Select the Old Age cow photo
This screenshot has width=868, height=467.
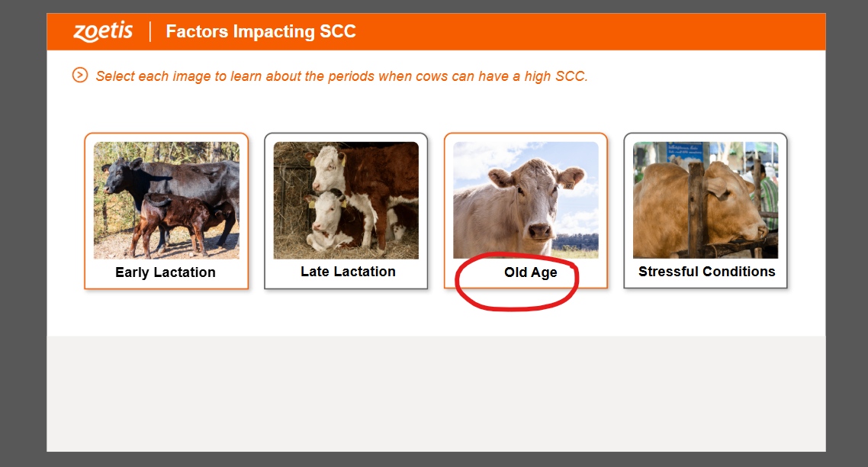pos(526,200)
